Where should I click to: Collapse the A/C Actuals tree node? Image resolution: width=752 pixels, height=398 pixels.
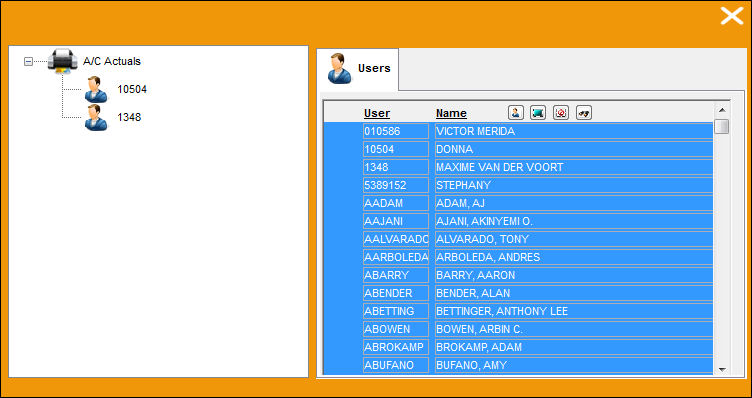coord(28,61)
